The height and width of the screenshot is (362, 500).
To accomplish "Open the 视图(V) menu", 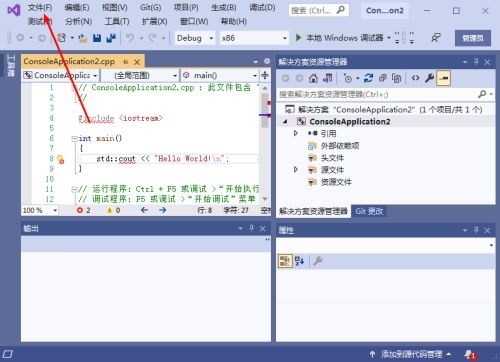I will [115, 7].
